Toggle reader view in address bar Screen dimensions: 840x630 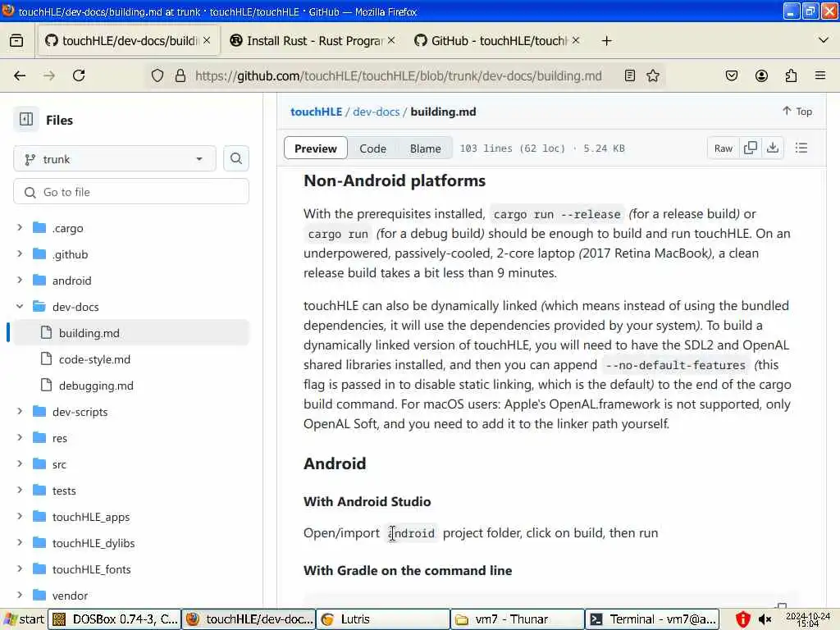[x=630, y=75]
